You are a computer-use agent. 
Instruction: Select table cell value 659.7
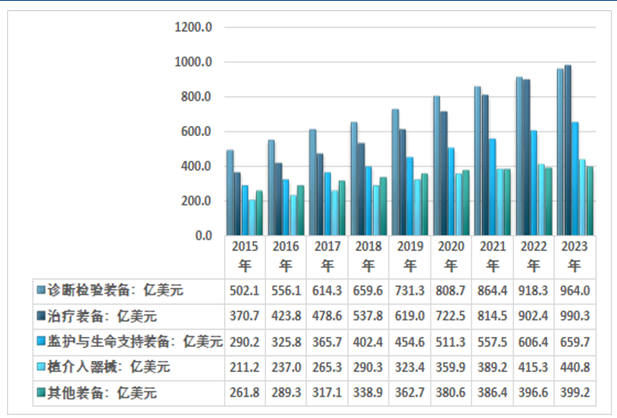click(575, 342)
